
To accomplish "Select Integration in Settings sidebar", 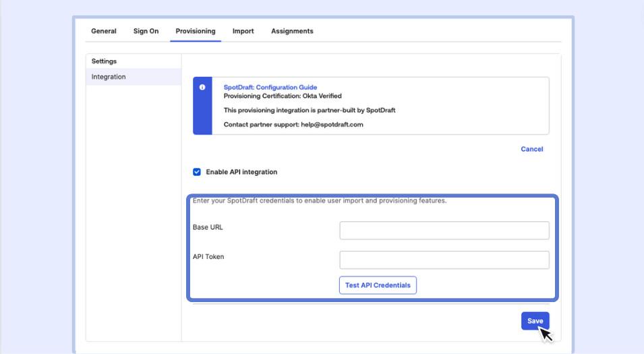I will pos(134,77).
